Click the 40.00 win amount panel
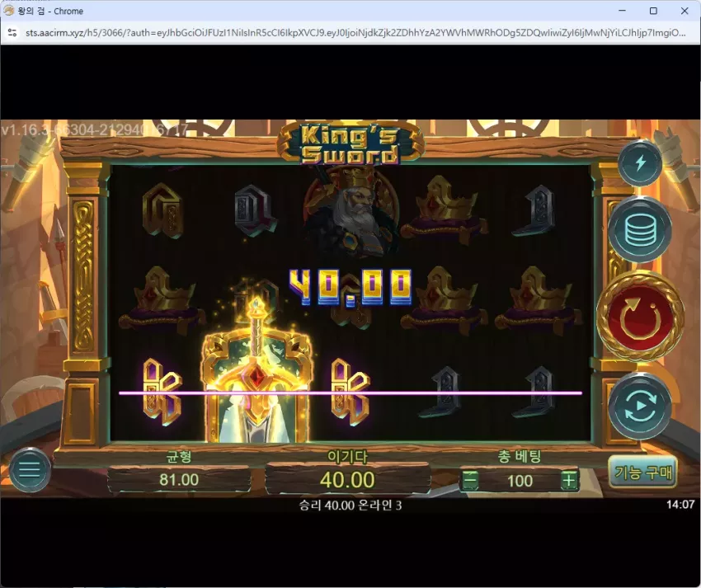 pos(347,479)
